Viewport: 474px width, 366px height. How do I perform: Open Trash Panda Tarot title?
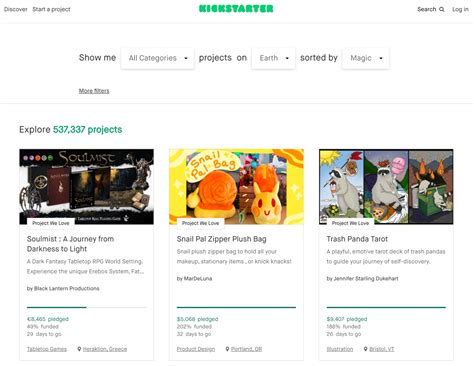pyautogui.click(x=357, y=239)
